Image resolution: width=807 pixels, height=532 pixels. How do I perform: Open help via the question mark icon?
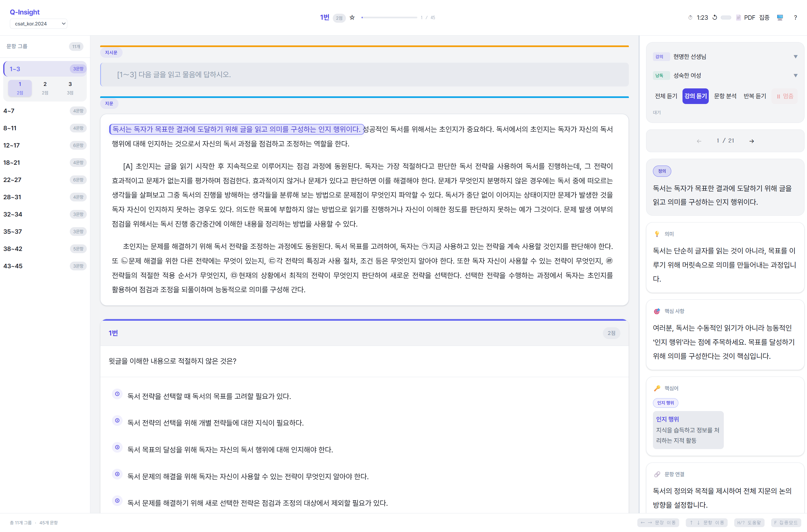tap(796, 17)
